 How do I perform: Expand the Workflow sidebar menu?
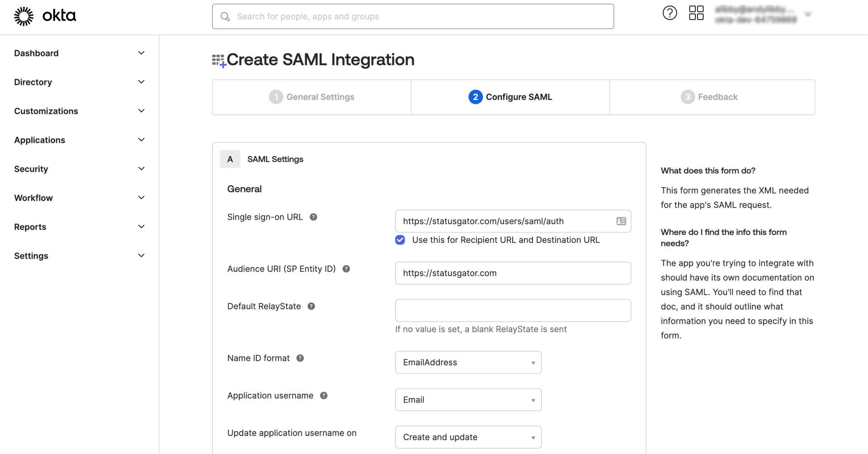80,198
